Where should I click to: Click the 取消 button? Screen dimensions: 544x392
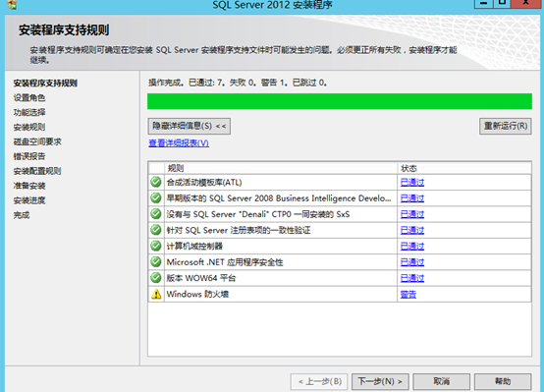point(441,381)
